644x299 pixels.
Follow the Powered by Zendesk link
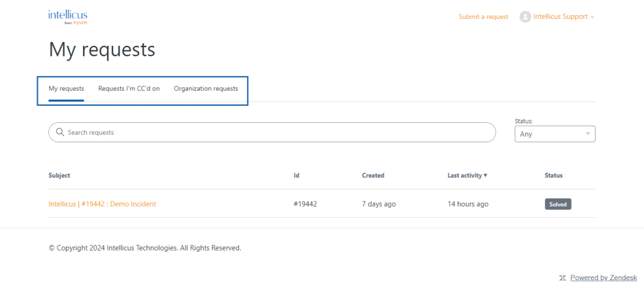click(x=603, y=278)
